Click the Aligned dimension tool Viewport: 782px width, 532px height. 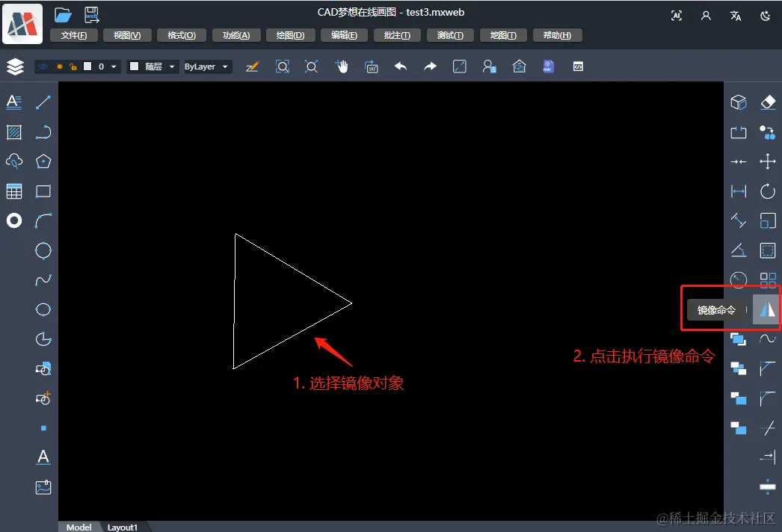pyautogui.click(x=739, y=220)
